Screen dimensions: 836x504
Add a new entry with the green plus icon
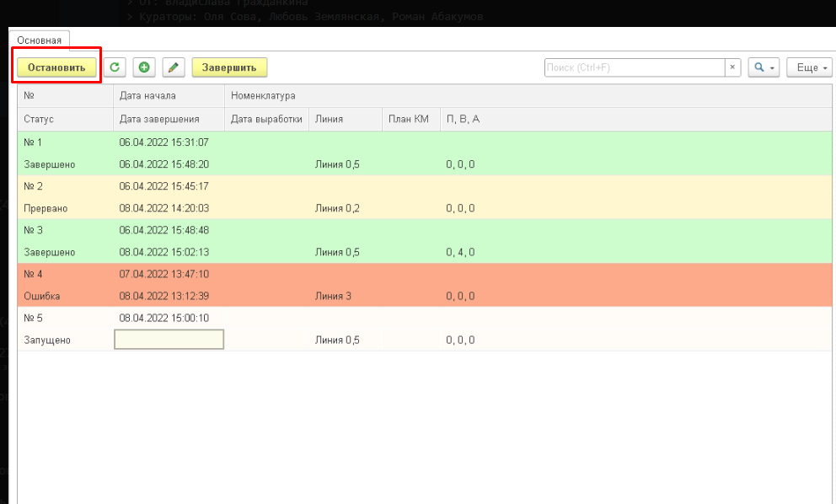point(144,67)
